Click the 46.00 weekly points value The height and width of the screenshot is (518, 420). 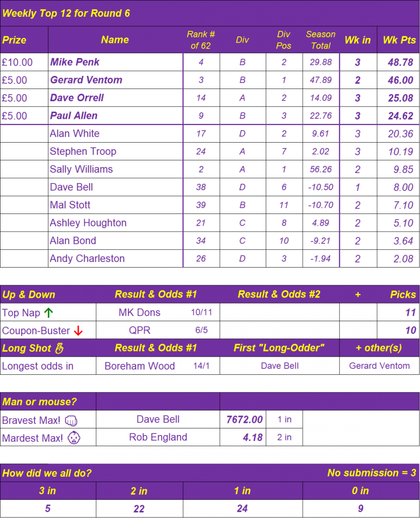(x=400, y=80)
